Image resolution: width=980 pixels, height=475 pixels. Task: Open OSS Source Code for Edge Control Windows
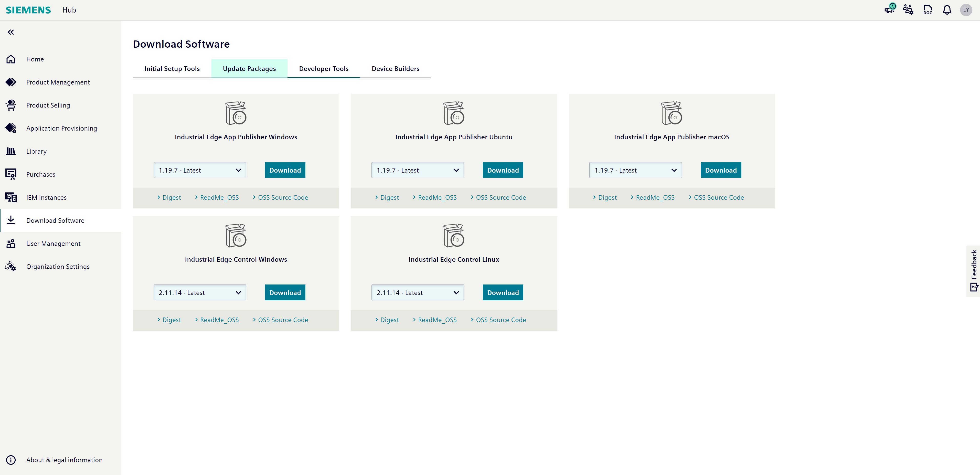click(x=280, y=320)
